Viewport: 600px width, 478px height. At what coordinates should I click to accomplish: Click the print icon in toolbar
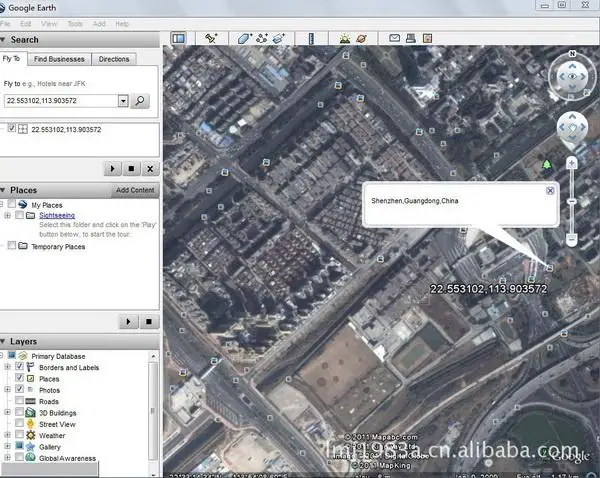[411, 38]
